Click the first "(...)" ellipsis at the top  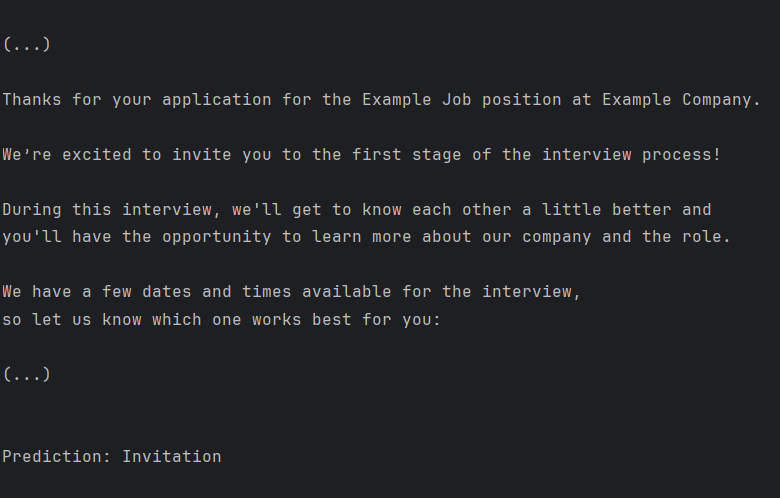pos(27,44)
